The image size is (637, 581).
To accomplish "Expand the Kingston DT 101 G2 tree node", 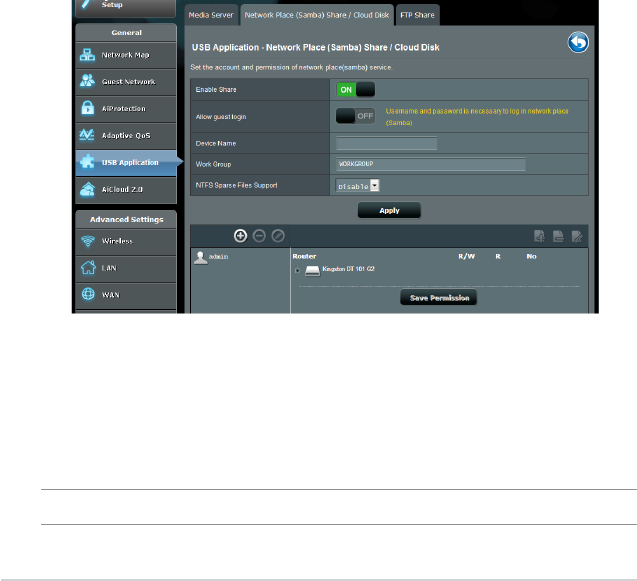I will coord(297,270).
